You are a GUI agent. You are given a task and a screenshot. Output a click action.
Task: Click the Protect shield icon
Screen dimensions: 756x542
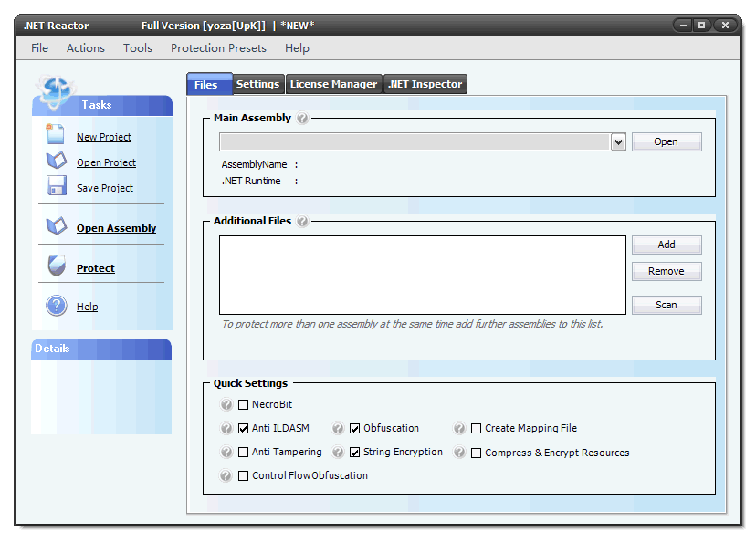(57, 266)
